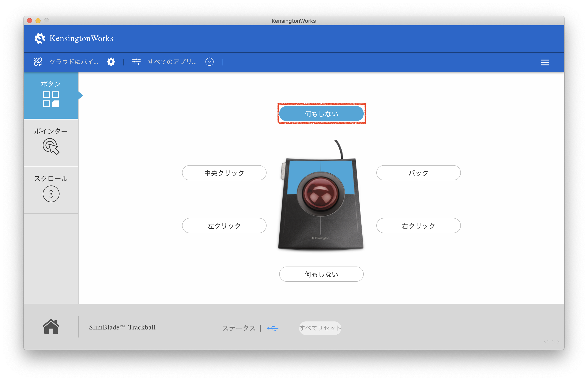This screenshot has height=381, width=588.
Task: Click the top 何もしない button
Action: pyautogui.click(x=321, y=114)
